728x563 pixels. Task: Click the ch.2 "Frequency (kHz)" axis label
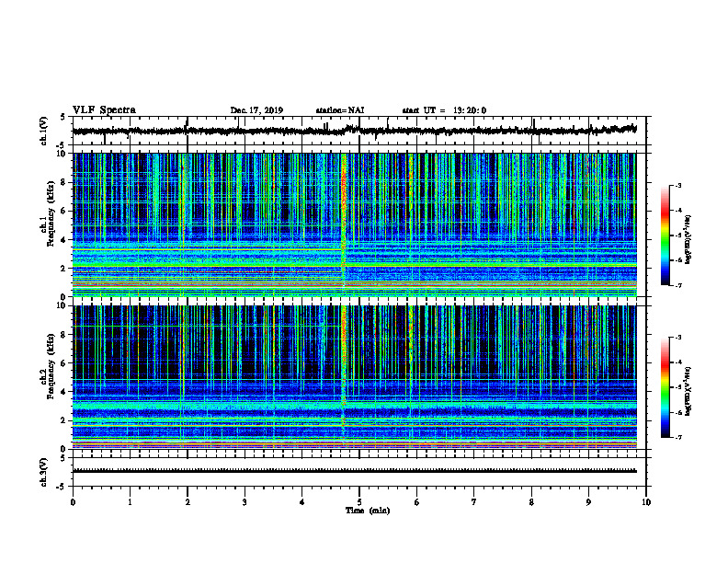(51, 366)
